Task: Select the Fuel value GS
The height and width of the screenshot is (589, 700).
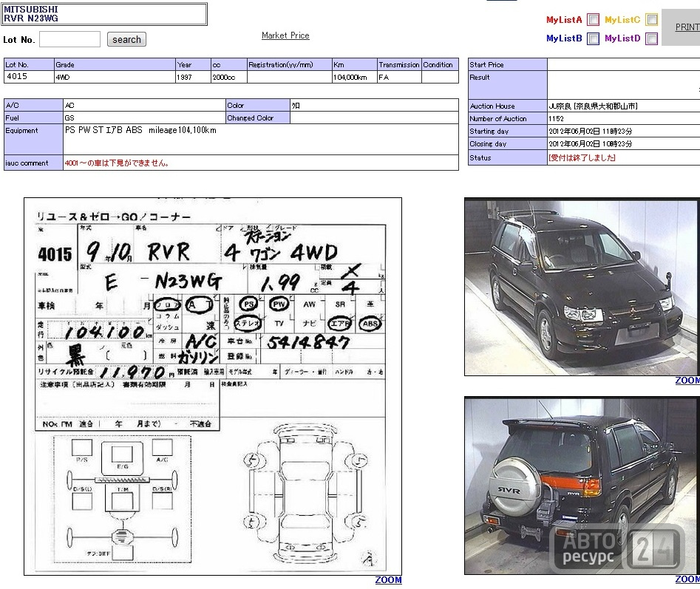Action: click(145, 118)
